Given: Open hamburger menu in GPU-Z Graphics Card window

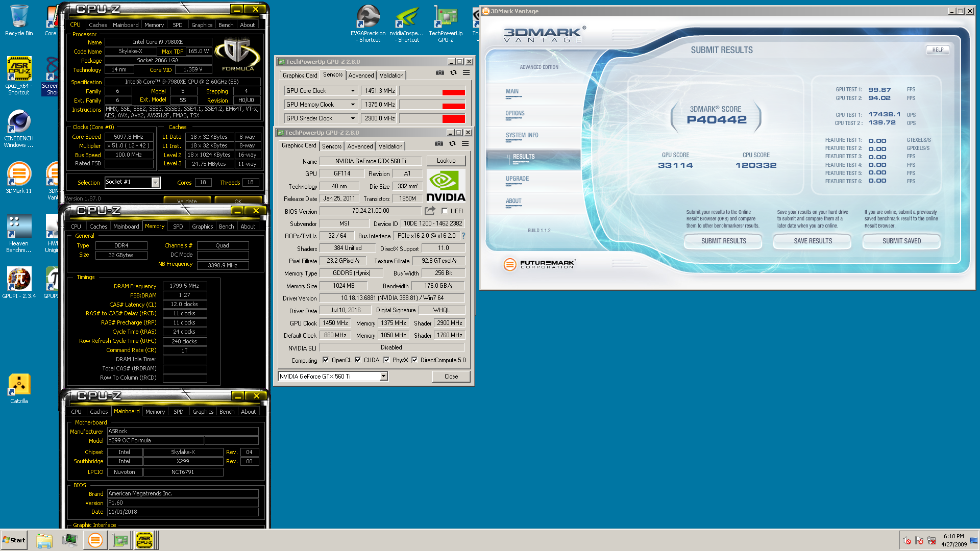Looking at the screenshot, I should click(x=465, y=144).
